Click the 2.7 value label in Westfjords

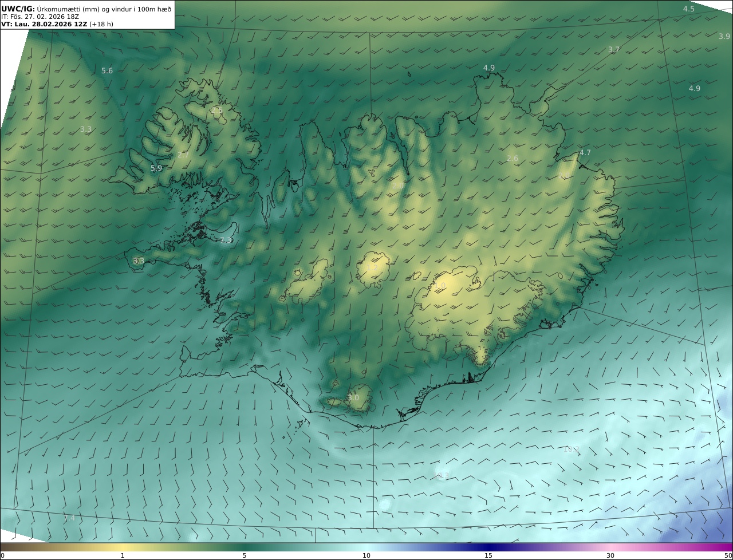coord(183,155)
